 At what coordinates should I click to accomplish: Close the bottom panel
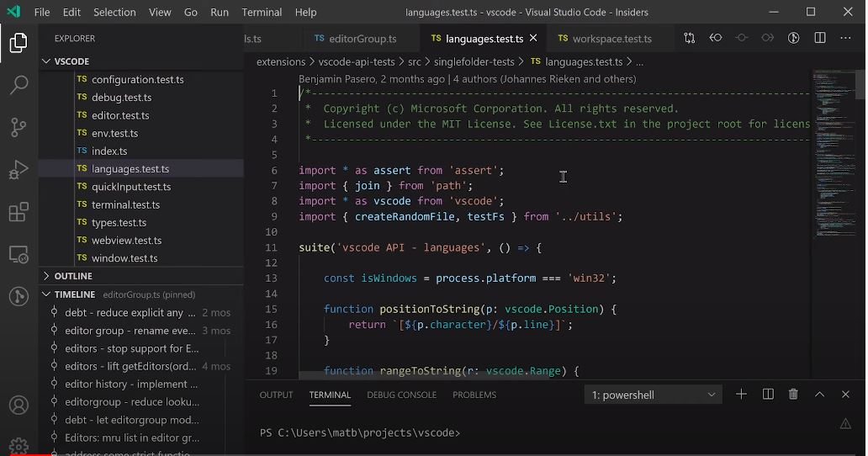[x=845, y=394]
